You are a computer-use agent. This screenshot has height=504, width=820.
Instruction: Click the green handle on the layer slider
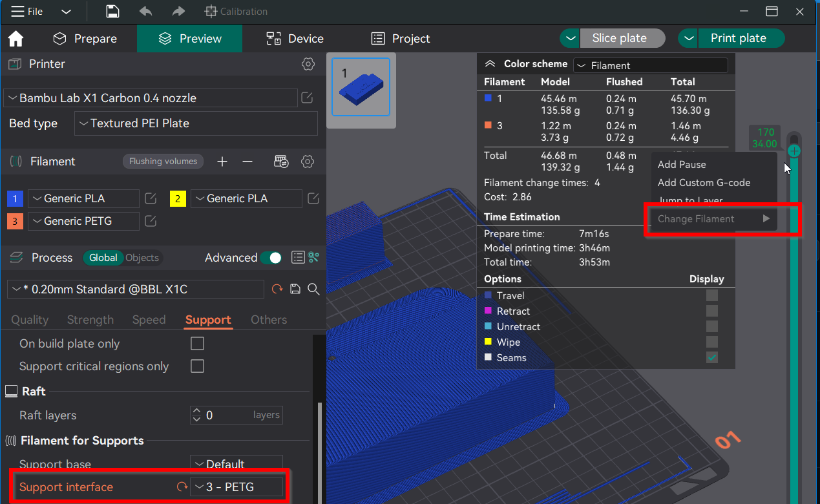click(x=794, y=151)
